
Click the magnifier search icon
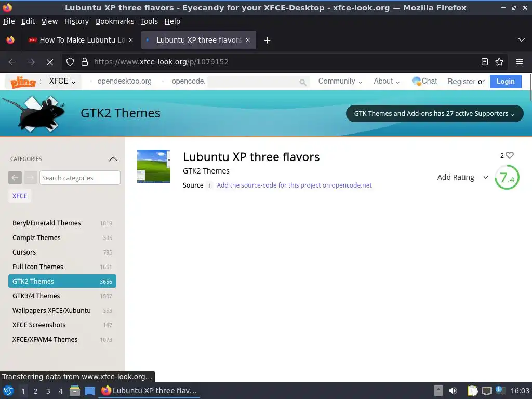tap(303, 82)
